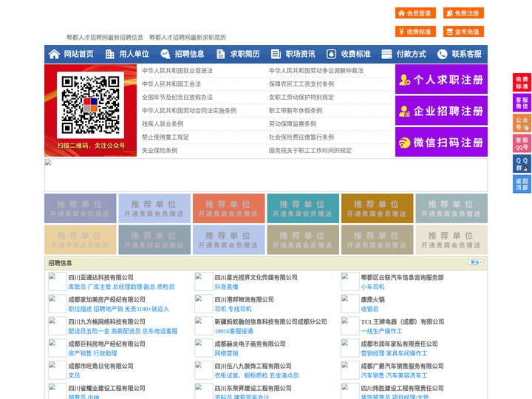
Task: Open link 全国年节及纪念日放假办法
Action: (177, 97)
